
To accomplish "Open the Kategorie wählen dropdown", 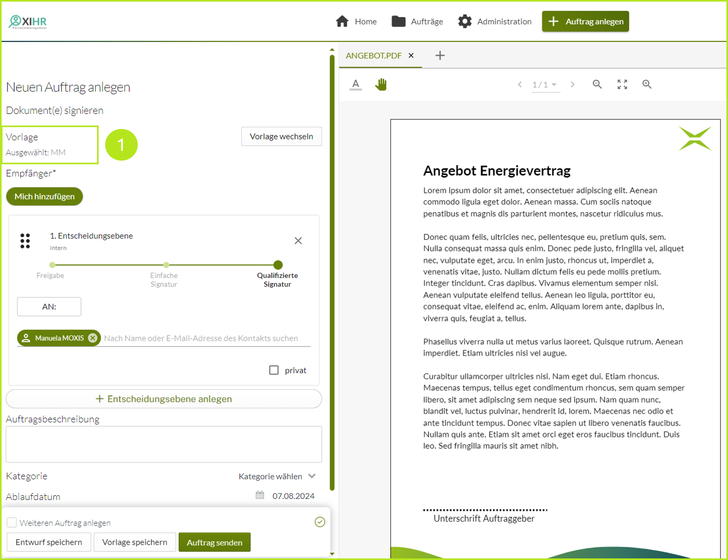I will (x=277, y=476).
